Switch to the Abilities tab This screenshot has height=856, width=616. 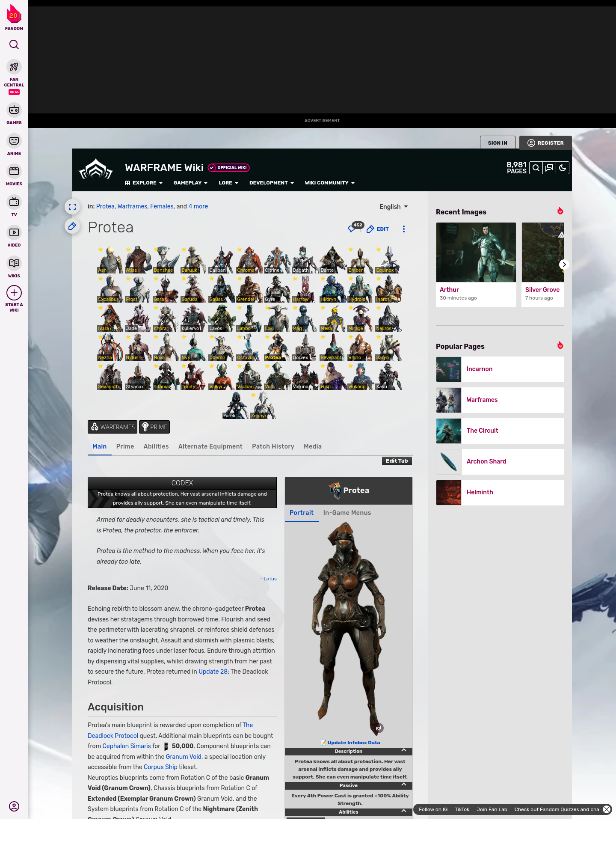[x=156, y=446]
